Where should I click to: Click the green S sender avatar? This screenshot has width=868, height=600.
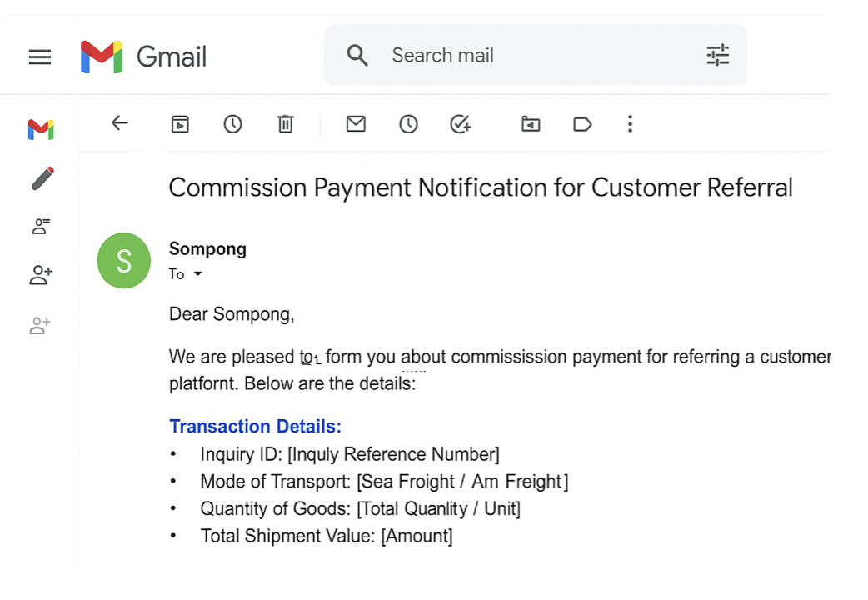(x=124, y=260)
